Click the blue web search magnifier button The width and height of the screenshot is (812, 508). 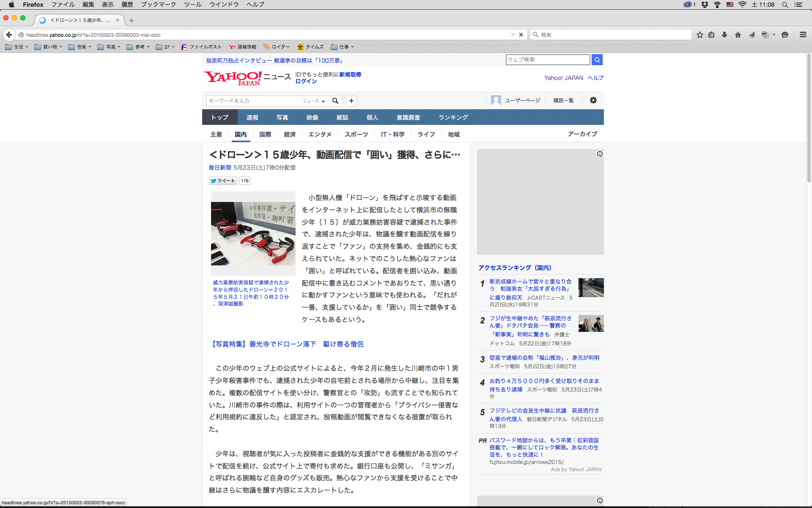[597, 60]
